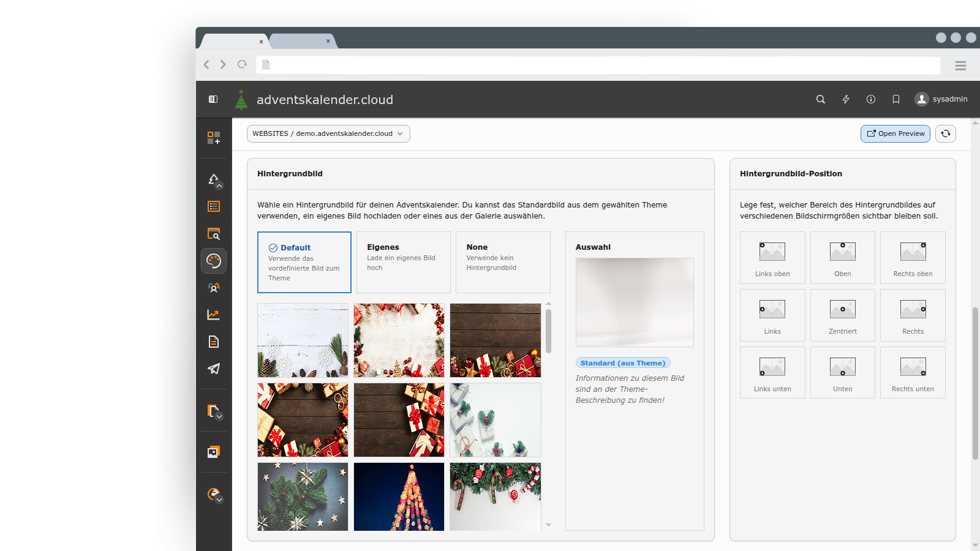
Task: Open the list view sidebar icon
Action: [x=214, y=206]
